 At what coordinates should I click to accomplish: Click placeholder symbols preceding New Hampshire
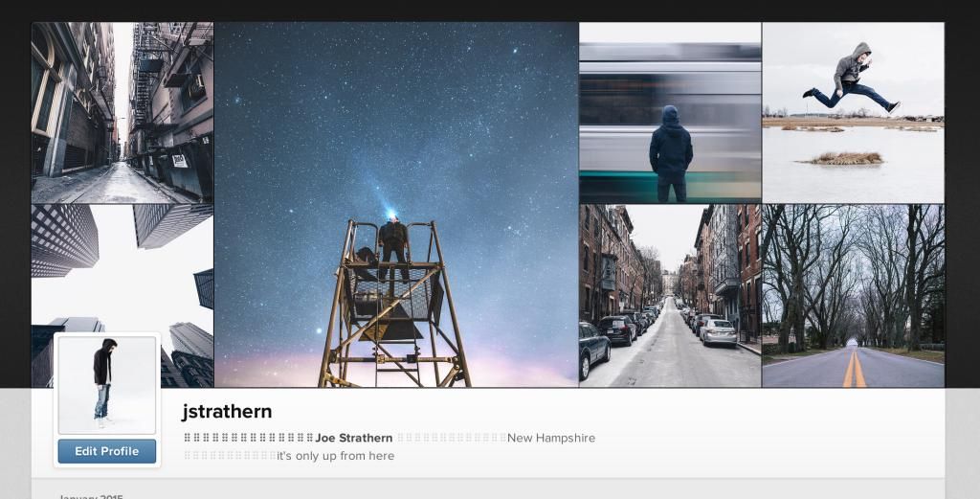[451, 438]
